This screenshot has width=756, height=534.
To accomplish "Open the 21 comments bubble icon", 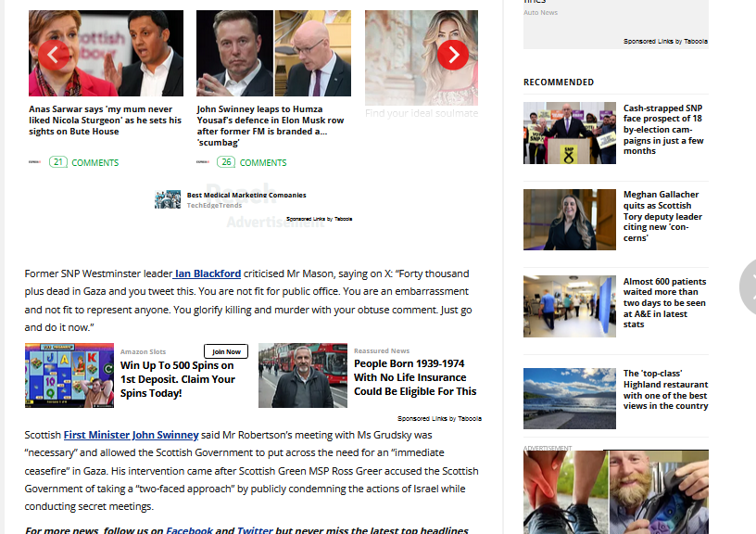I will pyautogui.click(x=57, y=162).
